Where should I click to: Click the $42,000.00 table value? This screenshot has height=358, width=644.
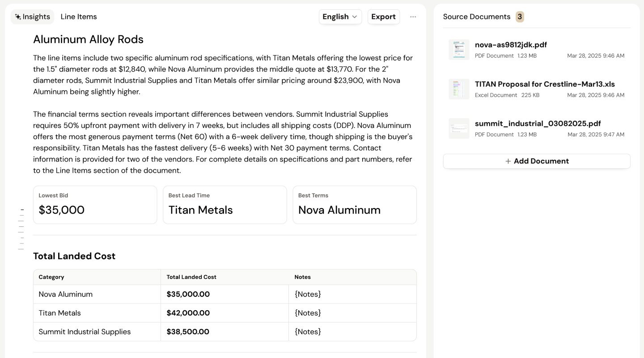(x=188, y=313)
